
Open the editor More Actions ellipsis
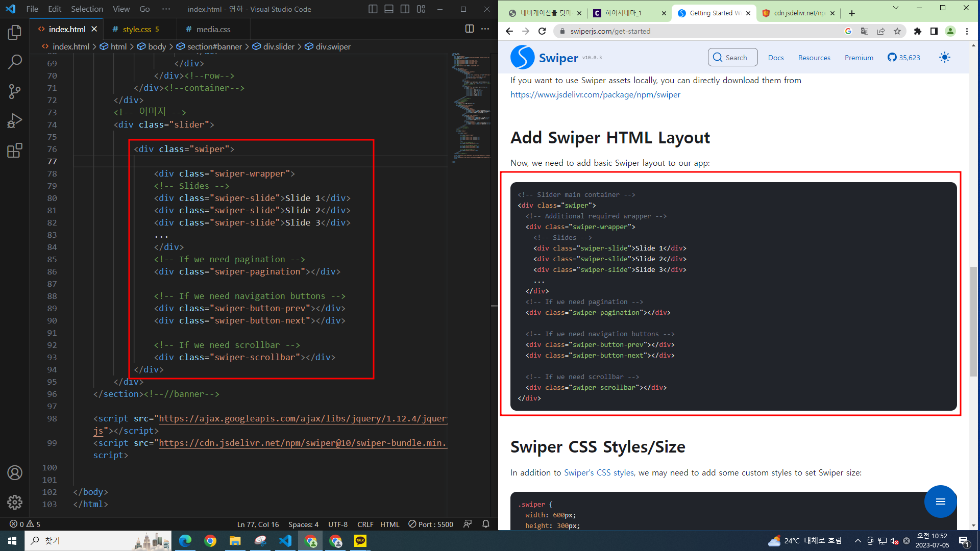pos(485,29)
